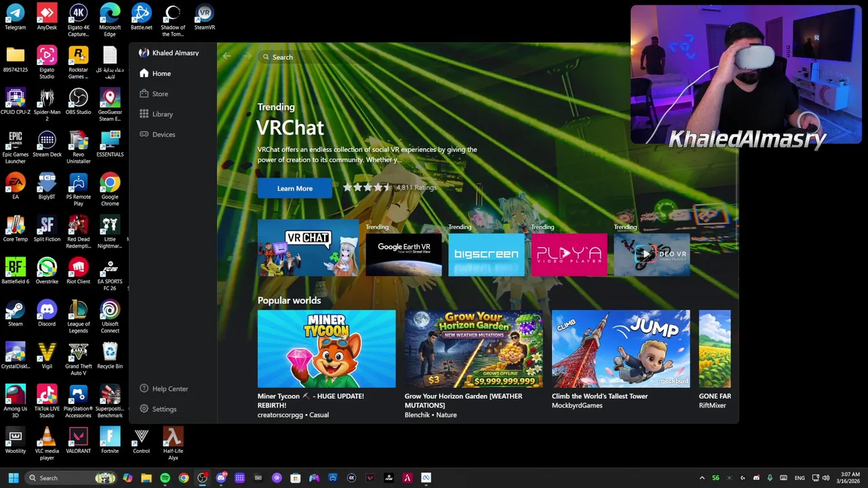Viewport: 868px width, 488px height.
Task: Click the 'creatorscorpgg • Casual' text
Action: tap(293, 415)
